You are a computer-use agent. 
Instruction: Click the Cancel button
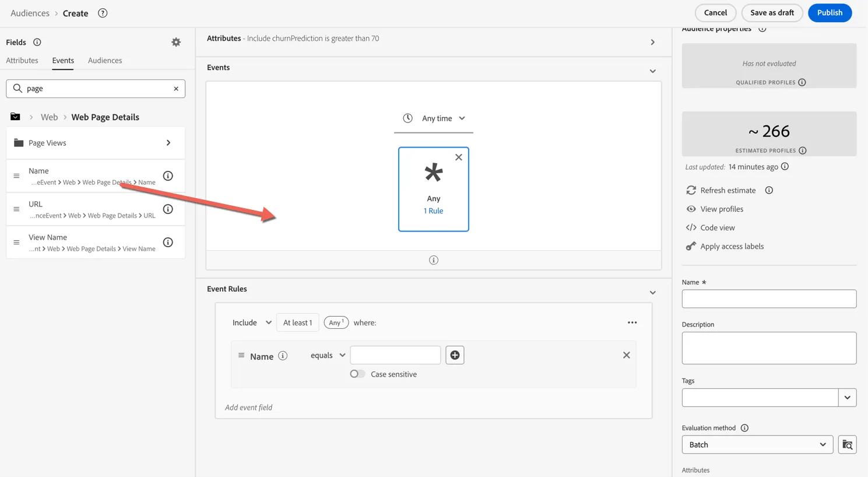pyautogui.click(x=715, y=12)
